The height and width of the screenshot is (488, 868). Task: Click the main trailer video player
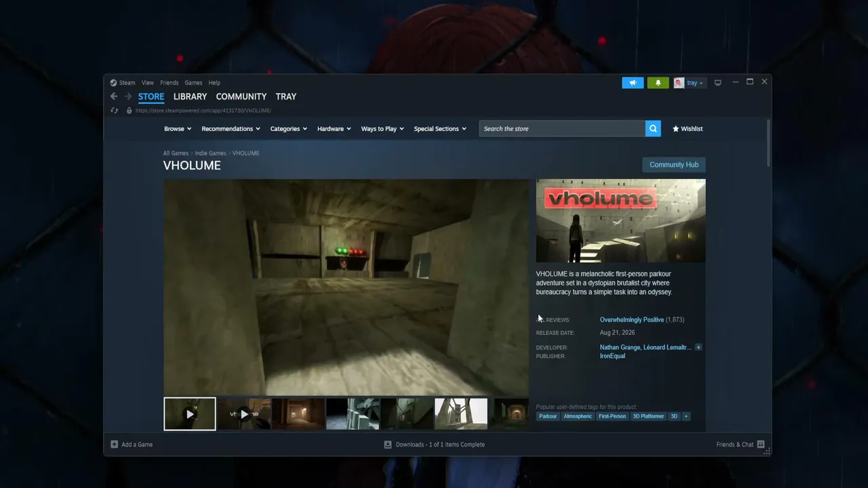pos(346,287)
